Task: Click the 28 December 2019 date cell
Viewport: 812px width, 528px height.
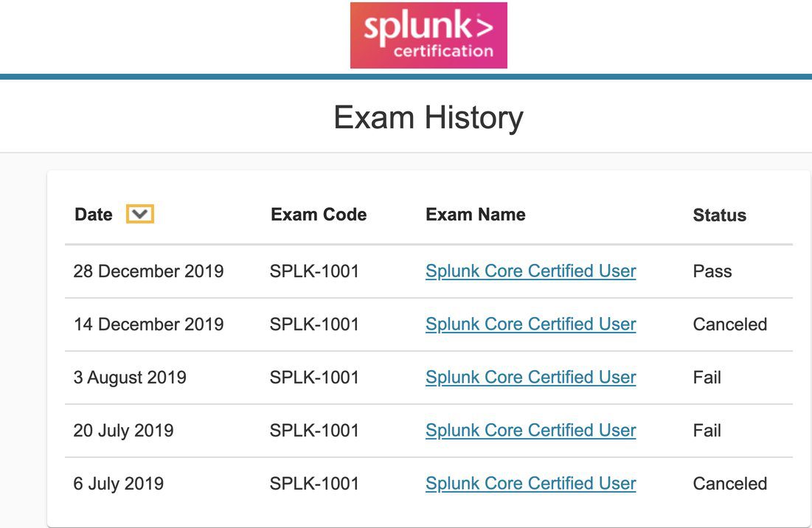Action: pyautogui.click(x=148, y=271)
